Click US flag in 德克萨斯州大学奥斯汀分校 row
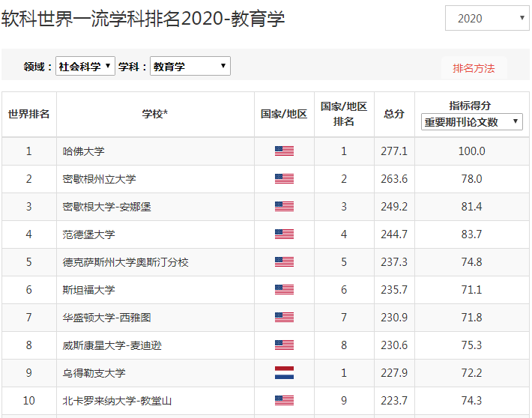 point(284,262)
